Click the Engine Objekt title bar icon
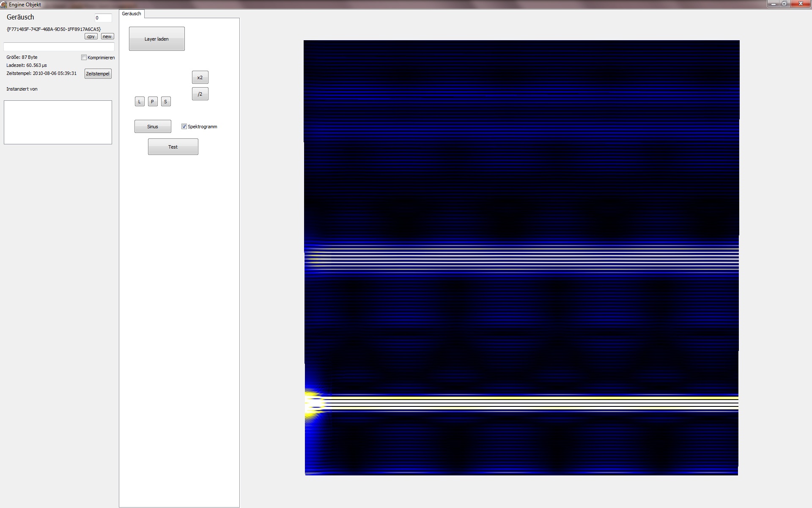Image resolution: width=812 pixels, height=508 pixels. [x=3, y=5]
